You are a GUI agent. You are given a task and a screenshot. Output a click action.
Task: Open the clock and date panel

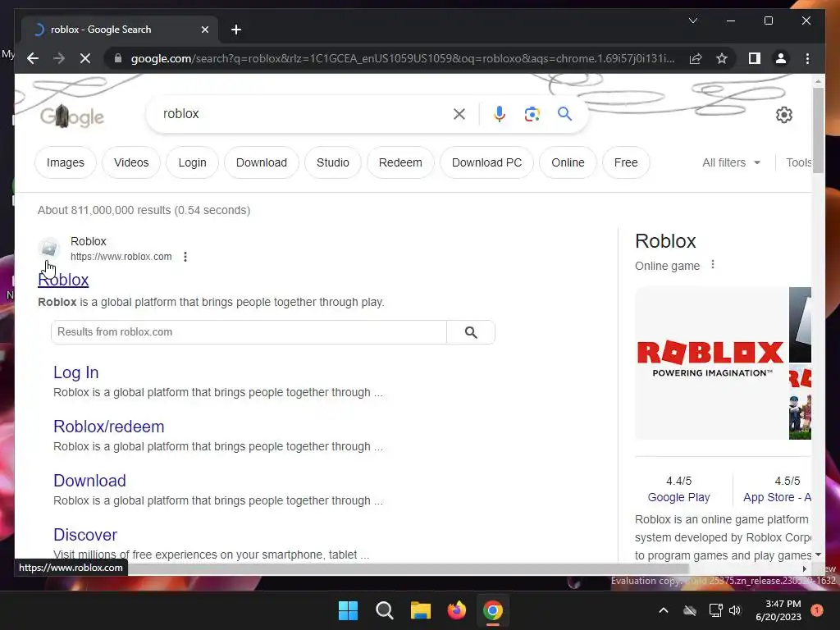(x=778, y=610)
